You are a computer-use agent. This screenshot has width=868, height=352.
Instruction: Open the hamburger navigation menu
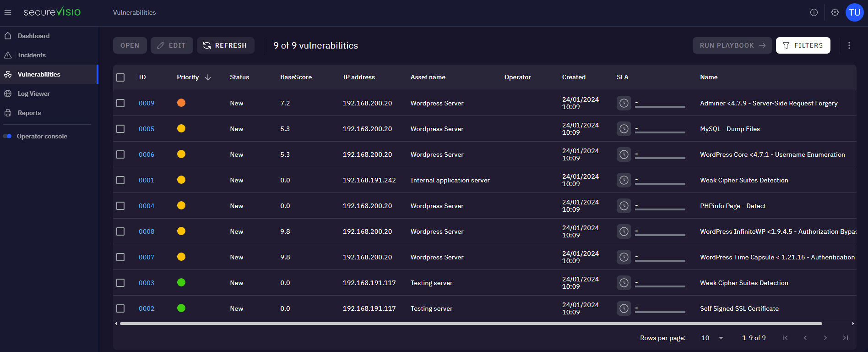[x=8, y=12]
